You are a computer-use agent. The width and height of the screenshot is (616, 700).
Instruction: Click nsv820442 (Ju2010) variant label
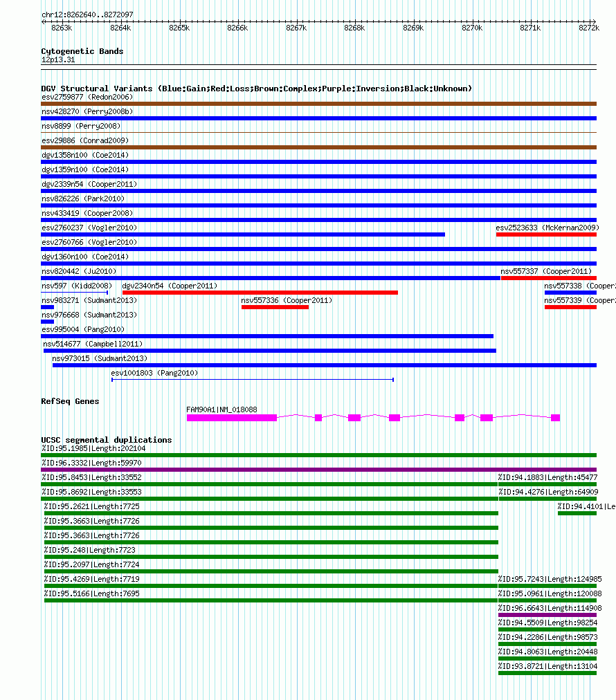79,271
